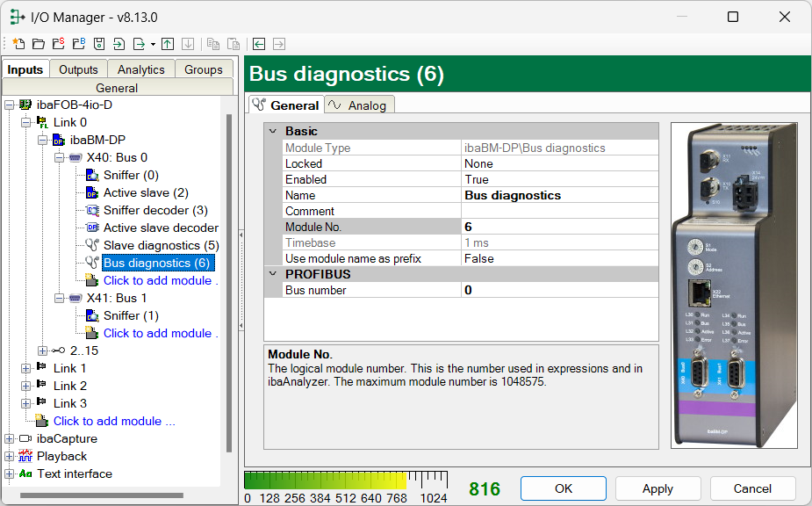Expand the Text interface node
The width and height of the screenshot is (812, 506).
tap(9, 473)
